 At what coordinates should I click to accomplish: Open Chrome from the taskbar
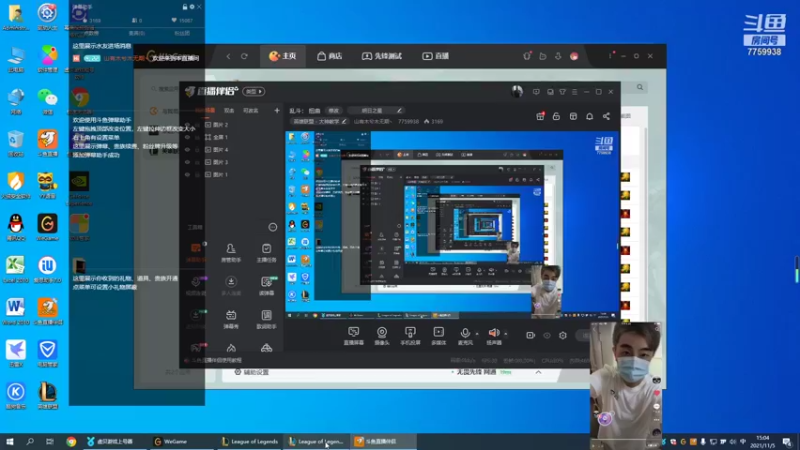(71, 441)
